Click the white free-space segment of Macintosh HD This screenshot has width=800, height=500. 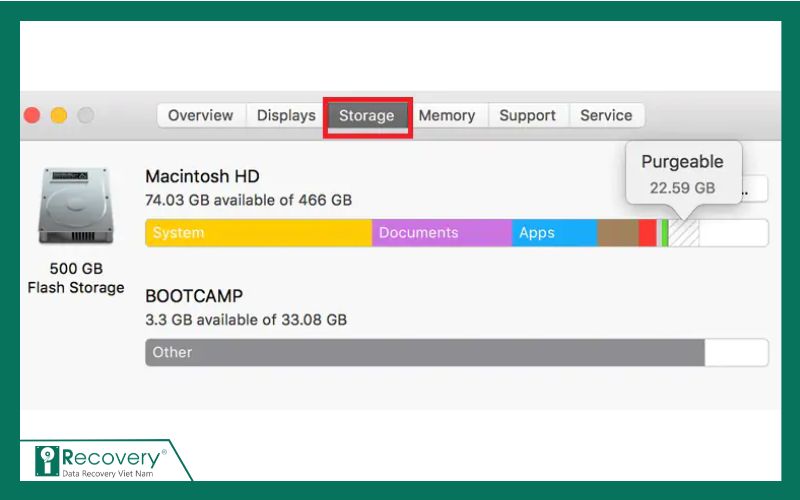pyautogui.click(x=733, y=233)
